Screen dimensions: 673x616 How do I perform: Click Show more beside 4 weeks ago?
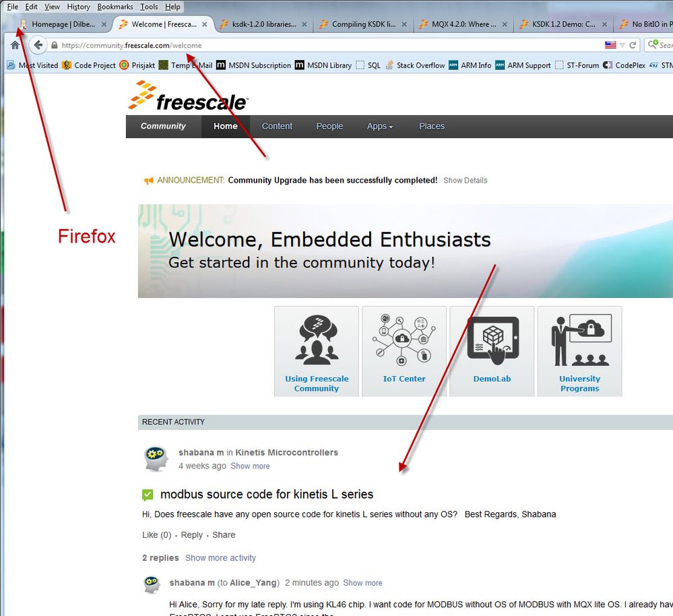(x=250, y=466)
